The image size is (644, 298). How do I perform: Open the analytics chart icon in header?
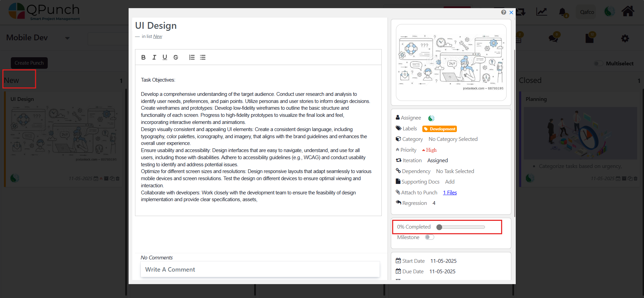pos(541,12)
